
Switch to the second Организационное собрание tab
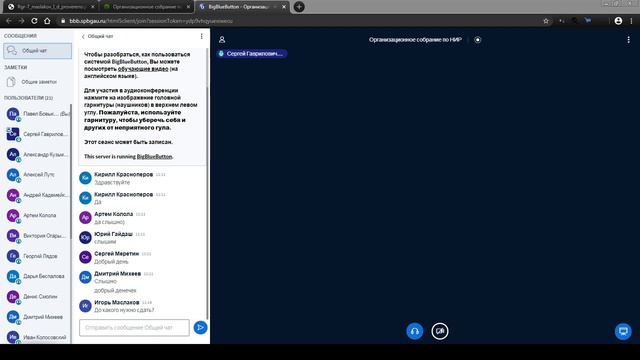[x=146, y=7]
